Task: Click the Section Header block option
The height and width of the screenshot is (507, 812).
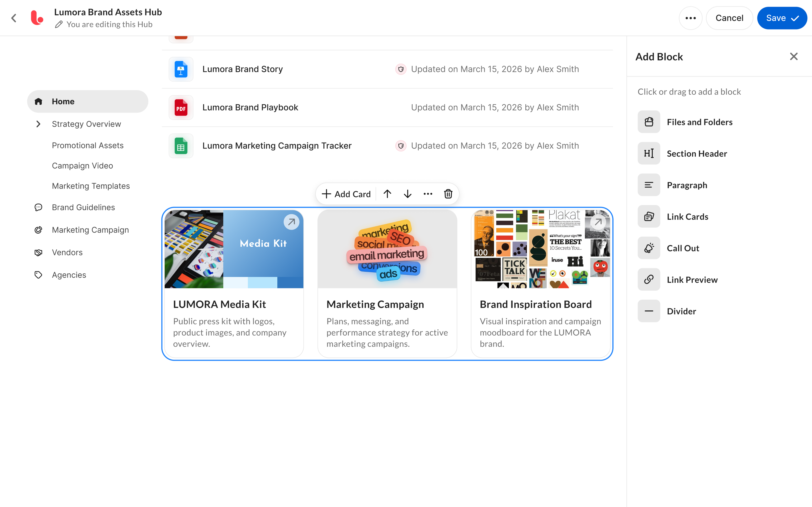Action: (x=697, y=154)
